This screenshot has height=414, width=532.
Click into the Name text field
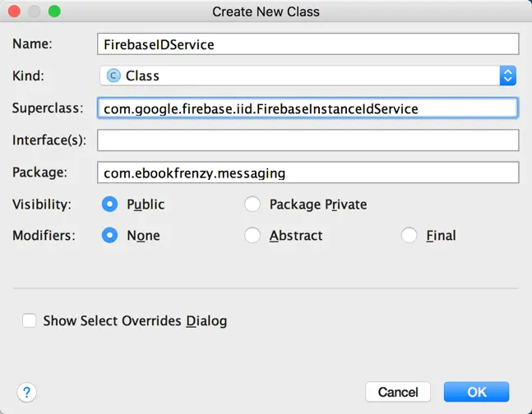308,44
